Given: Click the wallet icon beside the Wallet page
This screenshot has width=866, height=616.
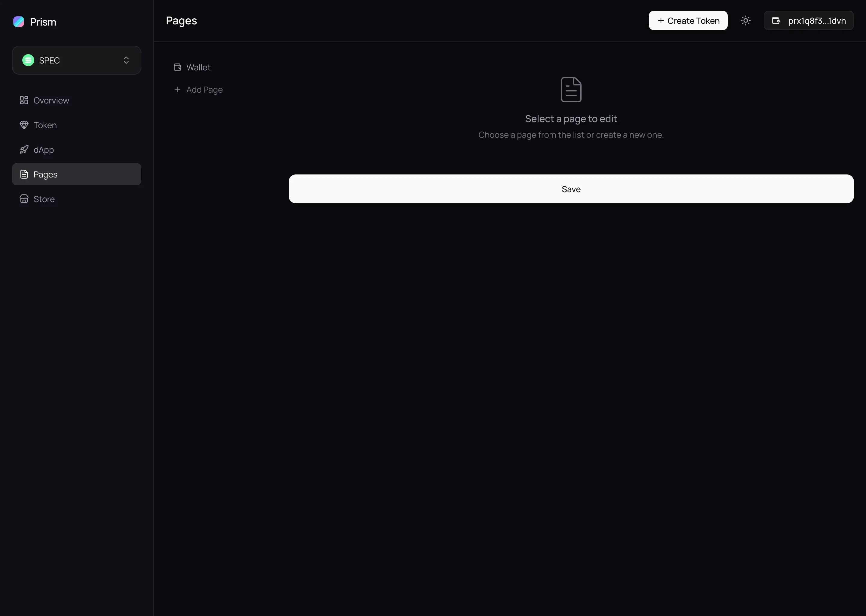Looking at the screenshot, I should point(177,67).
